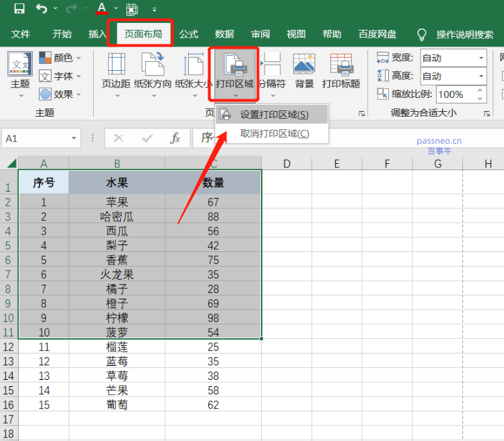
Task: Switch to the 公式 tab
Action: point(189,34)
